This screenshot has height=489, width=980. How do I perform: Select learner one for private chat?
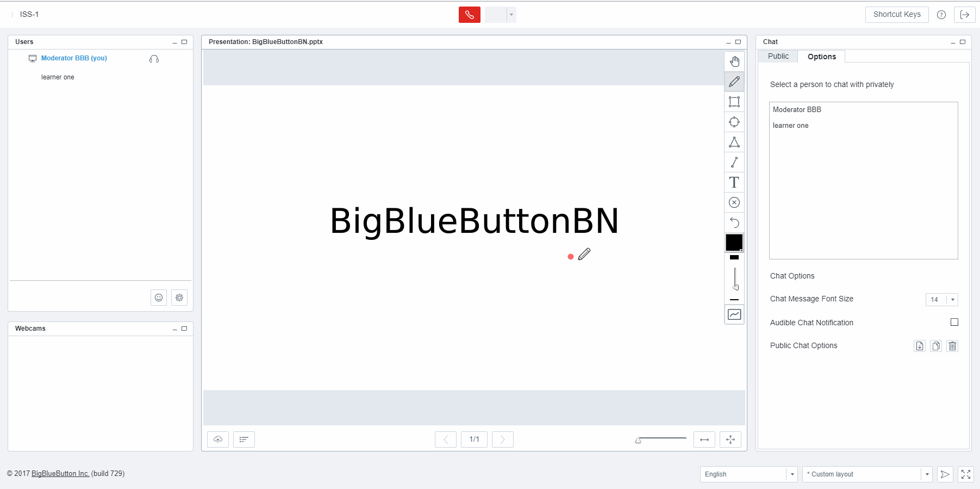click(863, 126)
